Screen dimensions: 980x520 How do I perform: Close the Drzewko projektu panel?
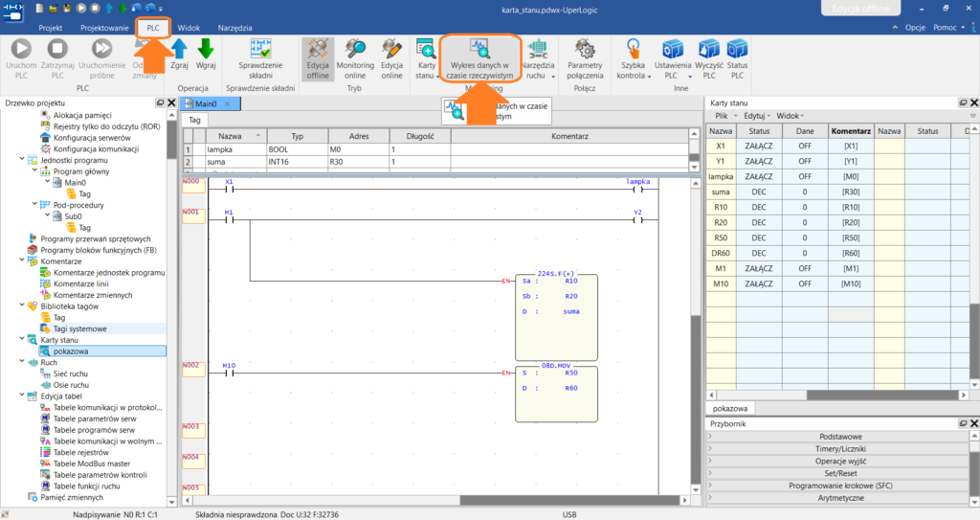[x=171, y=102]
